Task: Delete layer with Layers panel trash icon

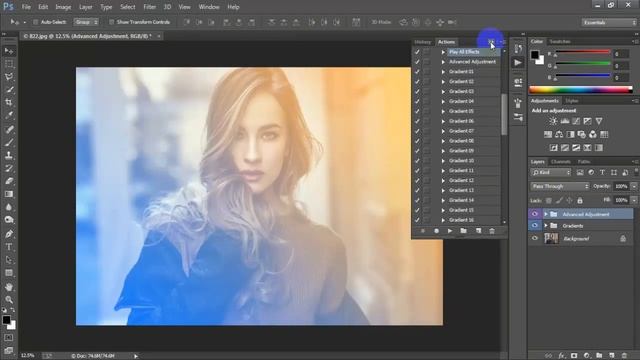Action: coord(624,356)
